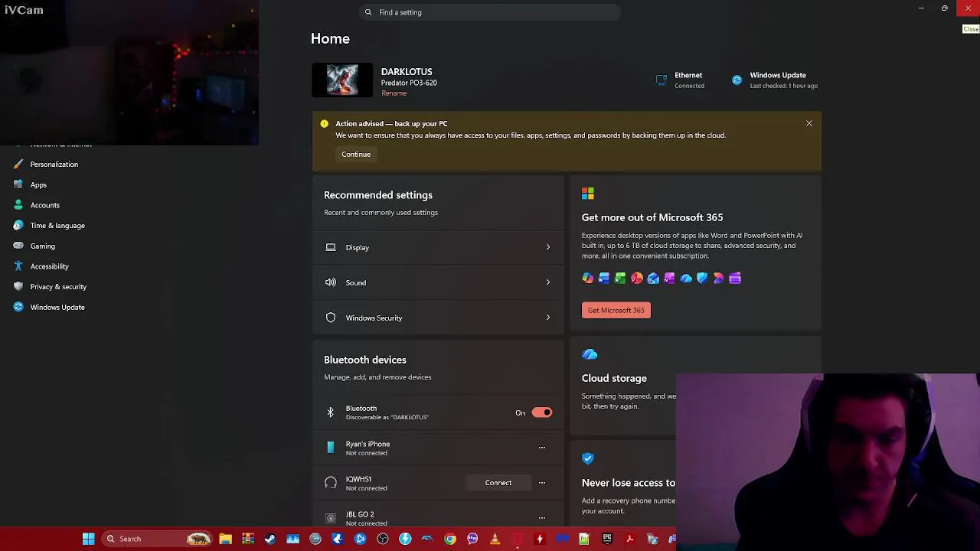Open File Explorer from taskbar
Viewport: 980px width, 551px height.
click(225, 539)
